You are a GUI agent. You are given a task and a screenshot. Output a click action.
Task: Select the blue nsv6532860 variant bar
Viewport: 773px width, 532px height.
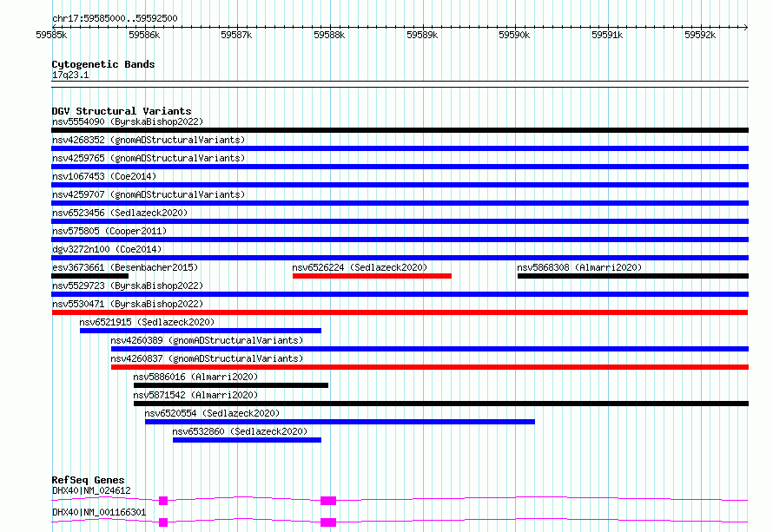(x=247, y=440)
